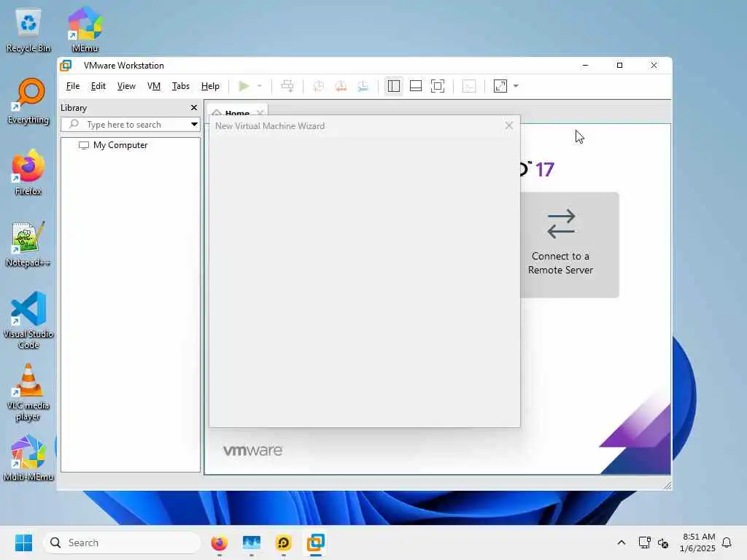Select the VLC media player desktop shortcut

28,392
